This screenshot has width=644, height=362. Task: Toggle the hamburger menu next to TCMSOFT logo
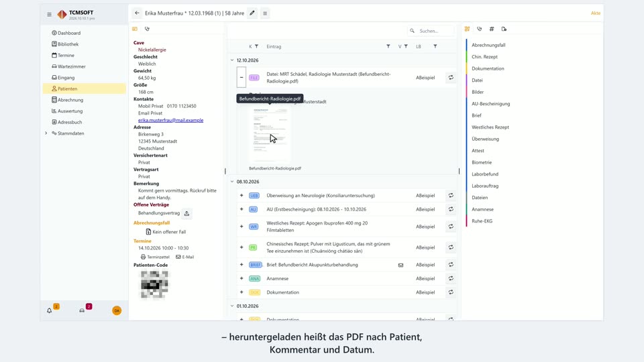(x=49, y=14)
